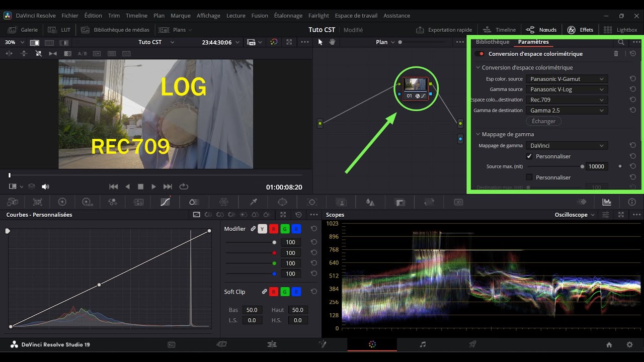Open the Tracker palette

point(312,202)
